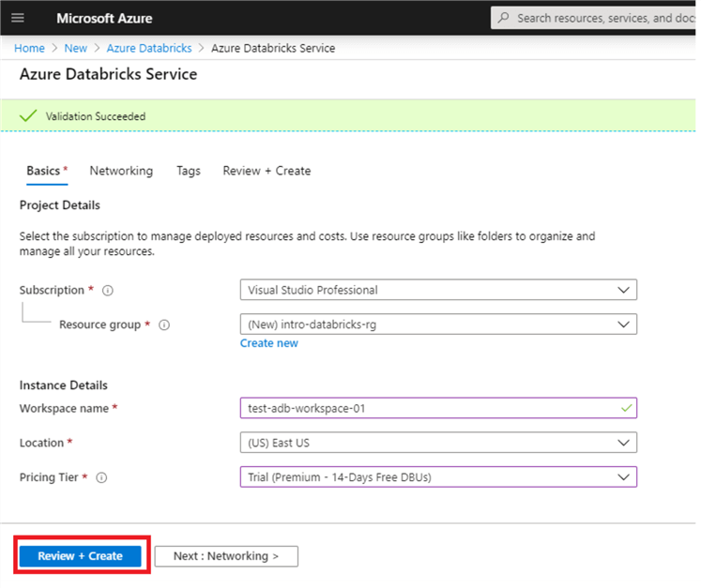Open the Resource group dropdown

(x=438, y=324)
